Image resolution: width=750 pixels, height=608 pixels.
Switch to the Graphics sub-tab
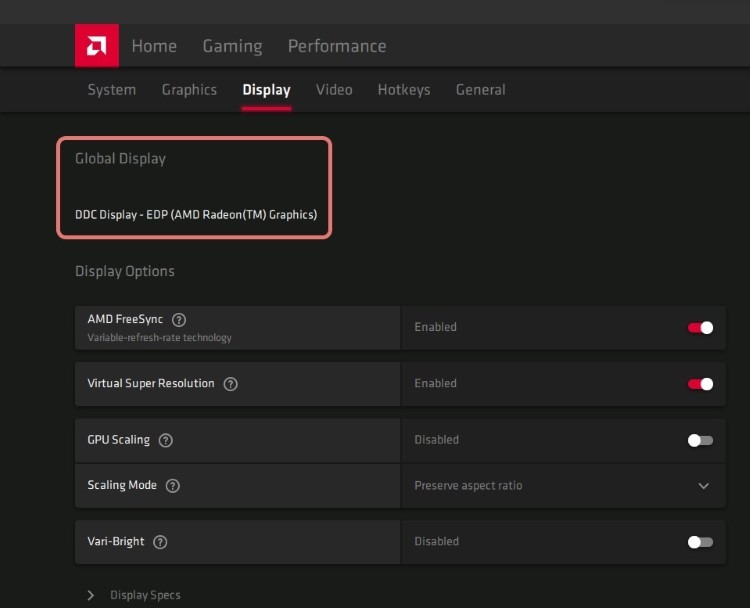[189, 90]
